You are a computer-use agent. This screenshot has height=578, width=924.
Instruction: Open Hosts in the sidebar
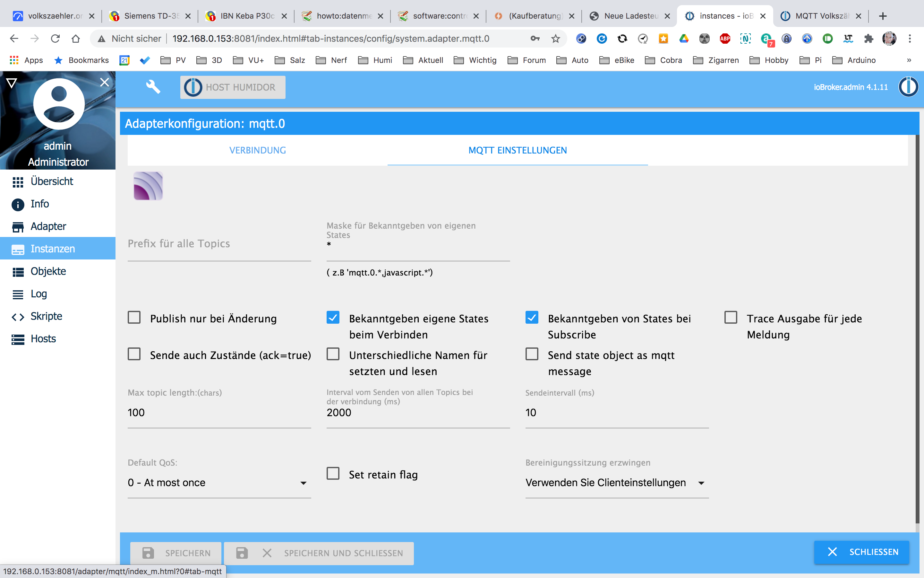(x=58, y=339)
